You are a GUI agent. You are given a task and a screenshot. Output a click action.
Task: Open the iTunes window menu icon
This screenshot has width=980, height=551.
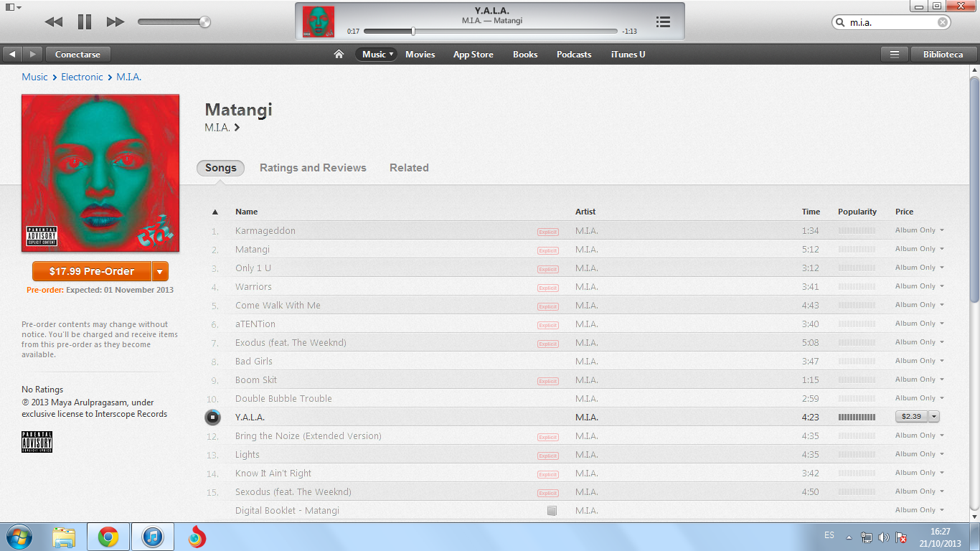[13, 6]
